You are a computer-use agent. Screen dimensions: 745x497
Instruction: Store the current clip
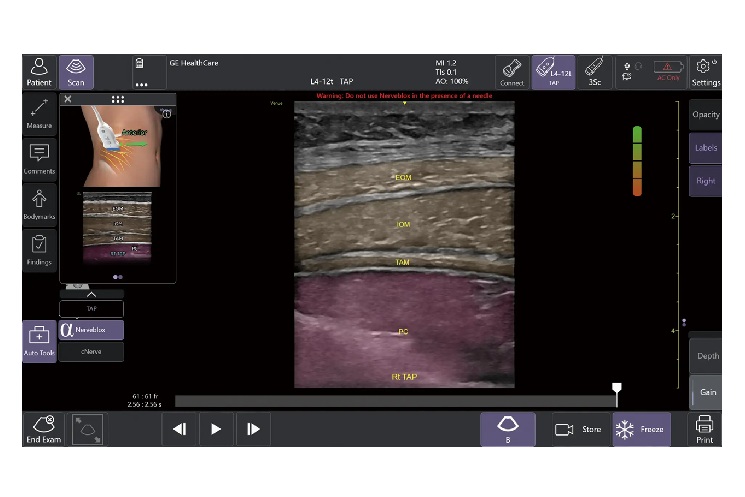(x=581, y=429)
